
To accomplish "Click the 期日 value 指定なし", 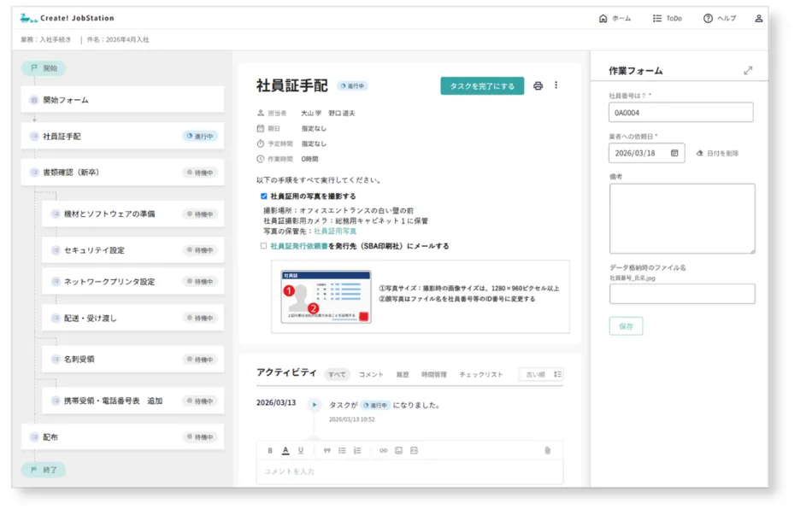I will pos(314,128).
